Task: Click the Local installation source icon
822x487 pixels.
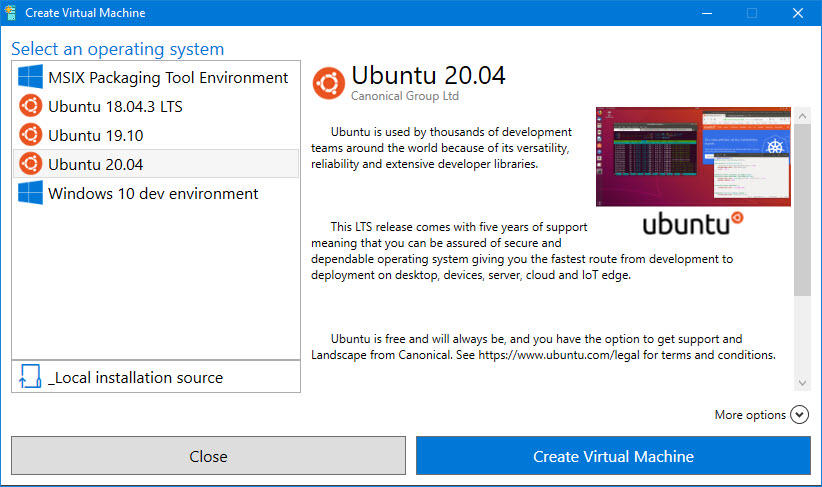Action: [30, 377]
